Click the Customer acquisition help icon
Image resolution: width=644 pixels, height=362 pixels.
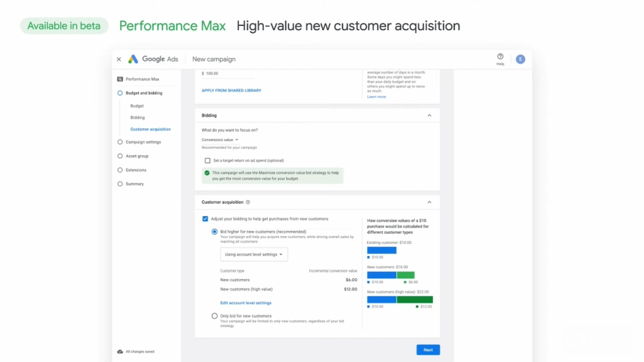tap(248, 202)
